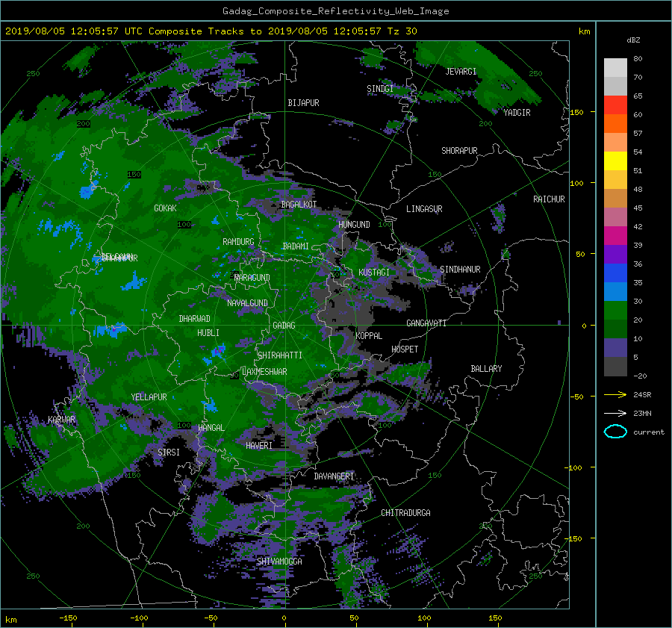Click the Tz 30 threshold value
672x628 pixels.
(x=402, y=31)
